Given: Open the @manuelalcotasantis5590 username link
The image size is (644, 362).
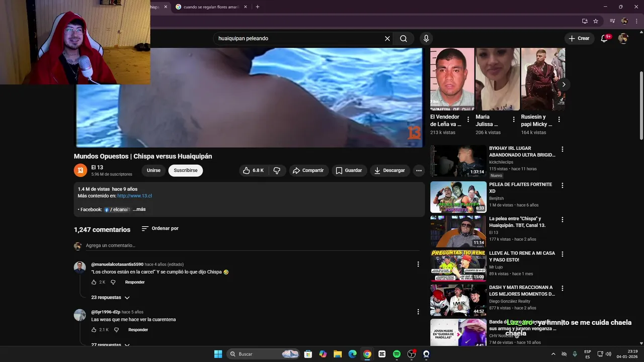Looking at the screenshot, I should 117,264.
